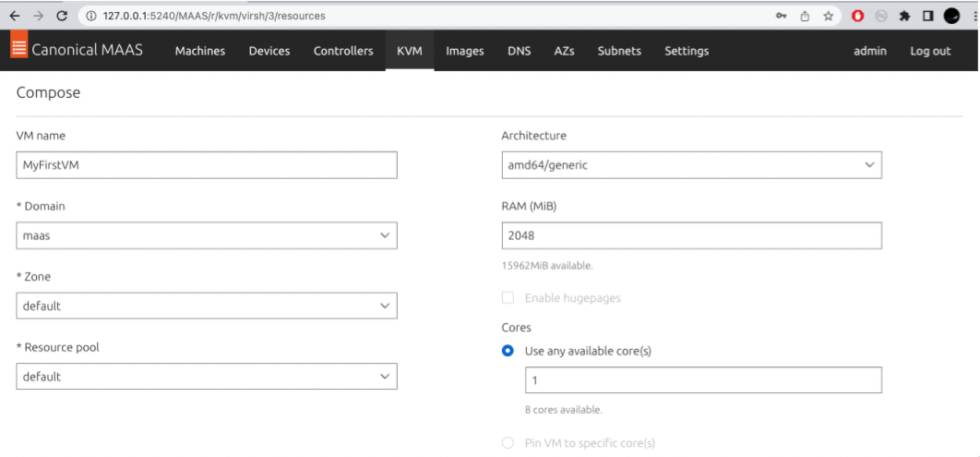The width and height of the screenshot is (980, 457).
Task: Click the admin user link
Action: [869, 51]
